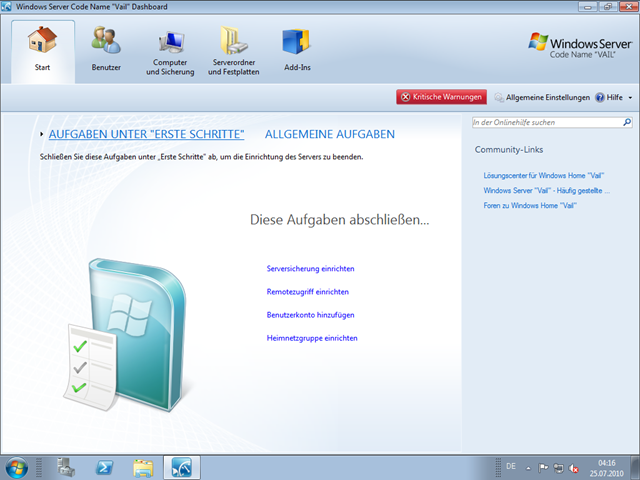The height and width of the screenshot is (480, 640).
Task: Click the users icon above Benutzer
Action: click(x=106, y=40)
